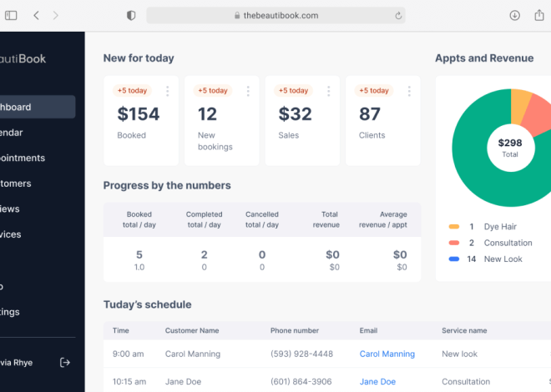Click the 9:00 am time cell
Screen dimensions: 551x392
[x=128, y=354]
